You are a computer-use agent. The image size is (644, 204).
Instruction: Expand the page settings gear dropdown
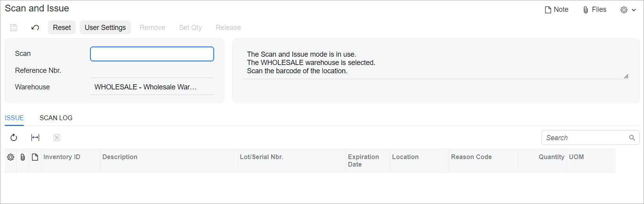pyautogui.click(x=627, y=10)
